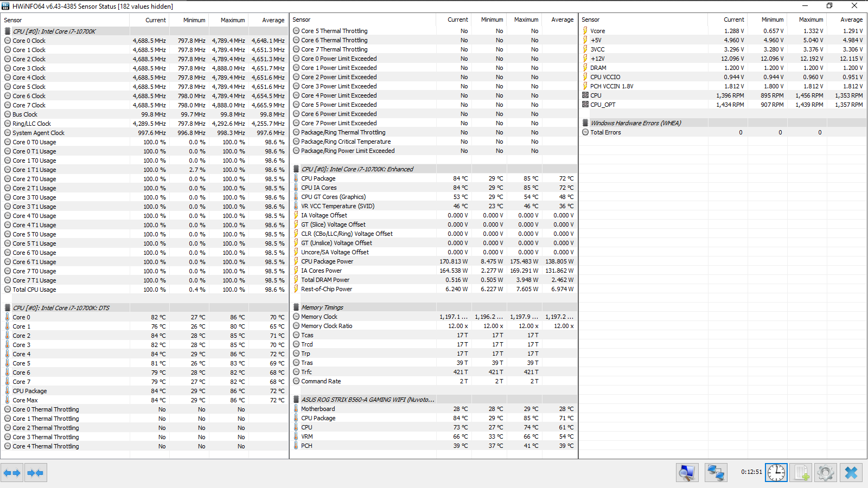This screenshot has height=488, width=868.
Task: Click the 0:12:51 elapsed time display
Action: (x=751, y=472)
